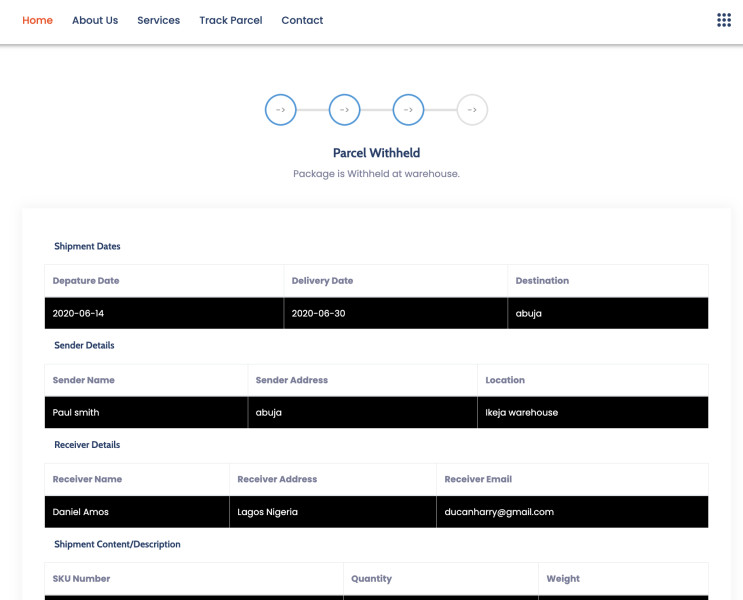The image size is (743, 600).
Task: Open the Contact page
Action: pyautogui.click(x=302, y=20)
